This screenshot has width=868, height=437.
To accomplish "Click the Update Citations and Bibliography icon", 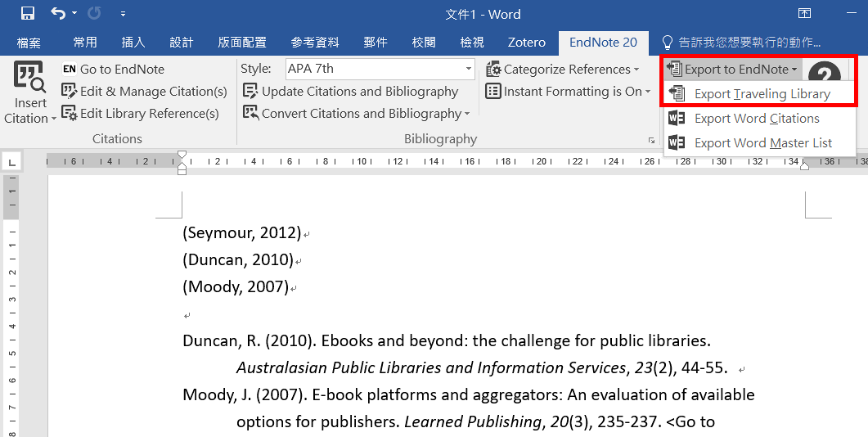I will pos(250,91).
